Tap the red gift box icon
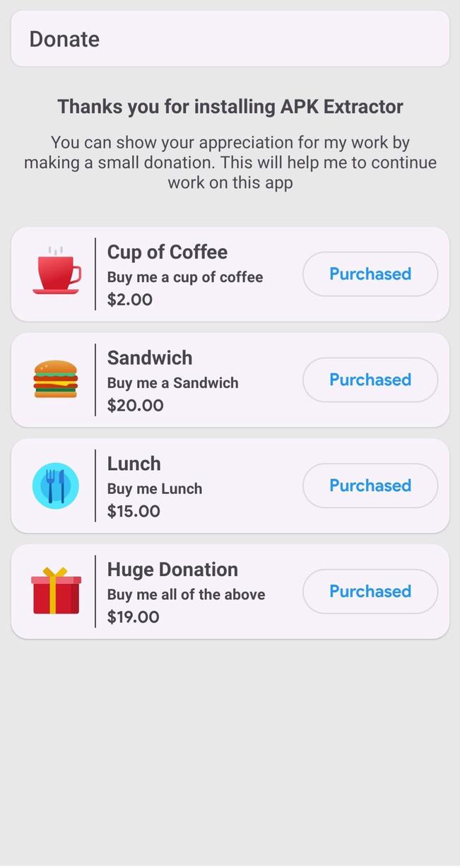 pos(56,594)
